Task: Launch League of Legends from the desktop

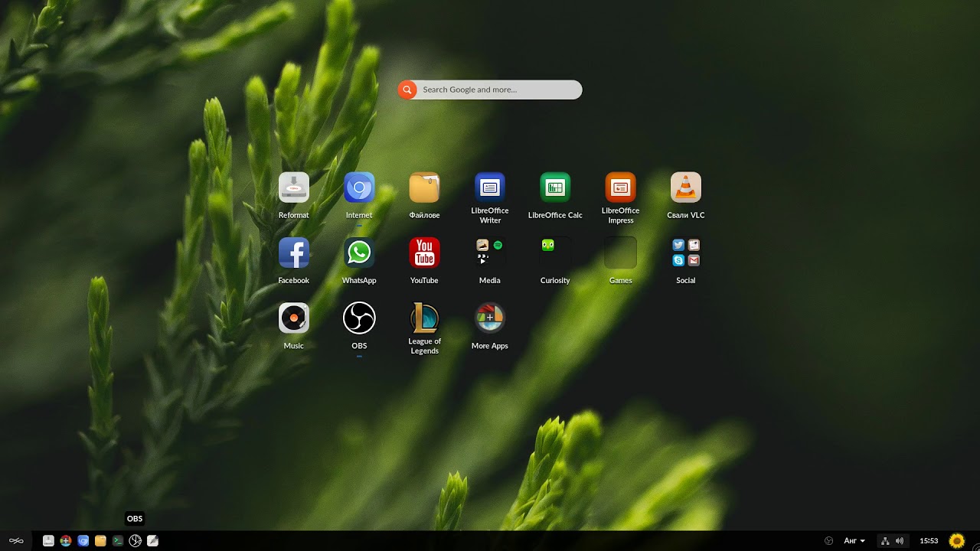Action: click(x=424, y=318)
